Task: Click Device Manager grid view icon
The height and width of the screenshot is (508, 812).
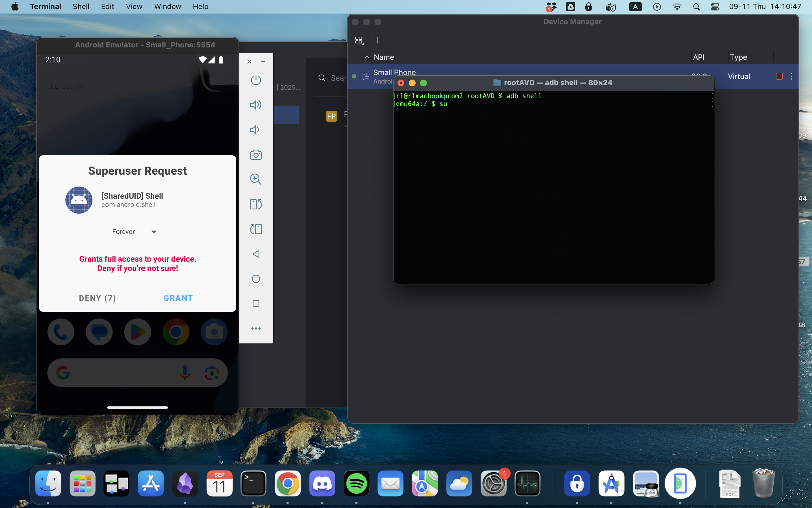Action: point(359,40)
